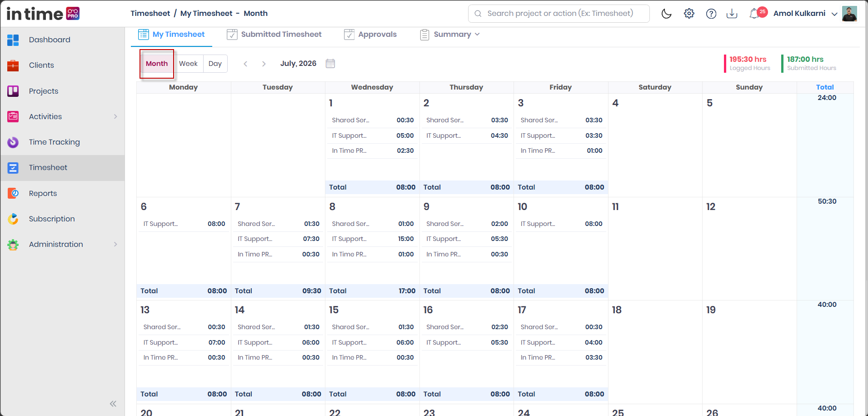Screen dimensions: 868x416
Task: Open settings gear icon
Action: click(x=689, y=14)
